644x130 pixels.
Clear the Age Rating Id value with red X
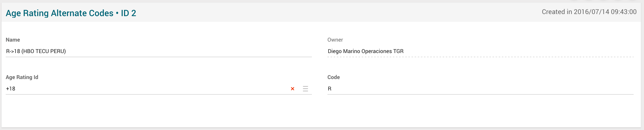[292, 89]
